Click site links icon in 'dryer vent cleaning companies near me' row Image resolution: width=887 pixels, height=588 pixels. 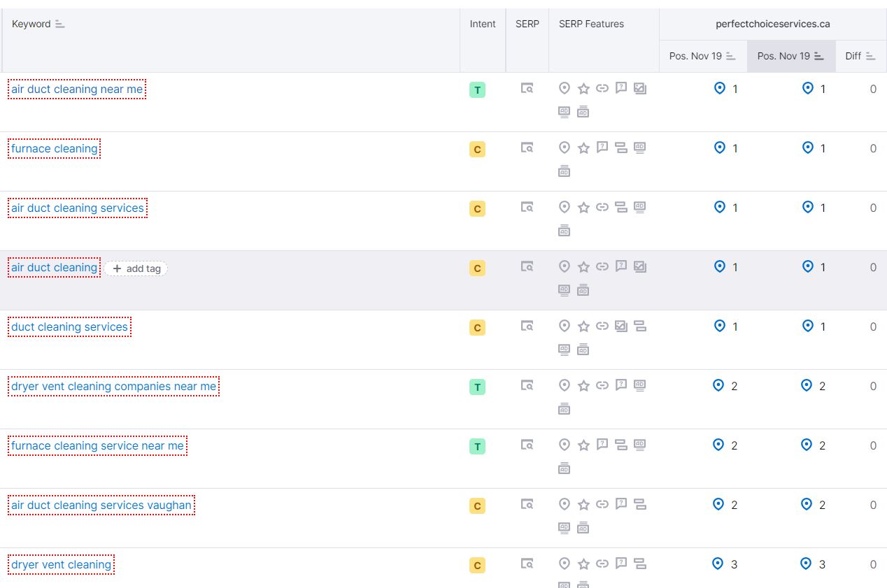click(x=602, y=385)
